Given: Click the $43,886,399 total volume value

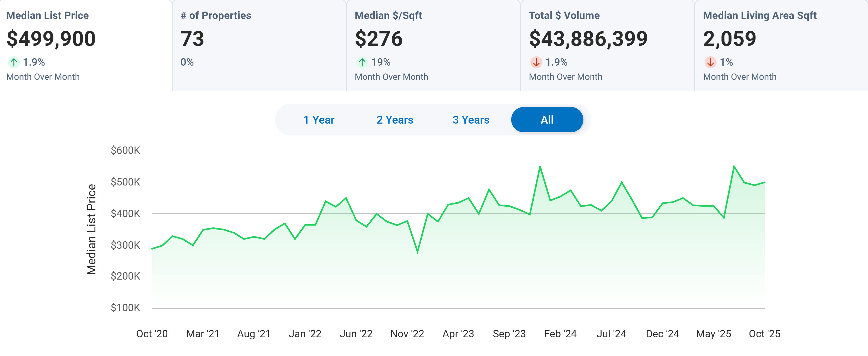Looking at the screenshot, I should pos(588,39).
